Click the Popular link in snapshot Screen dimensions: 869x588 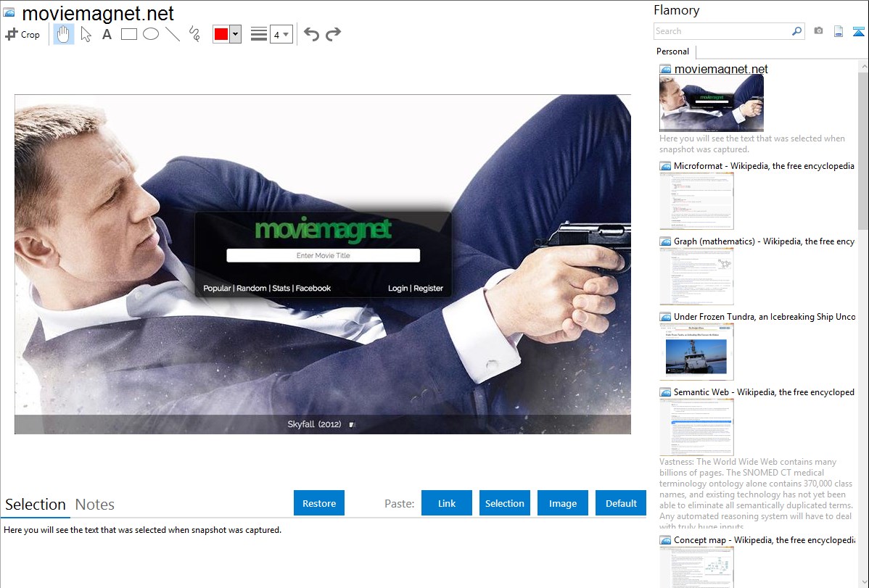click(x=217, y=288)
